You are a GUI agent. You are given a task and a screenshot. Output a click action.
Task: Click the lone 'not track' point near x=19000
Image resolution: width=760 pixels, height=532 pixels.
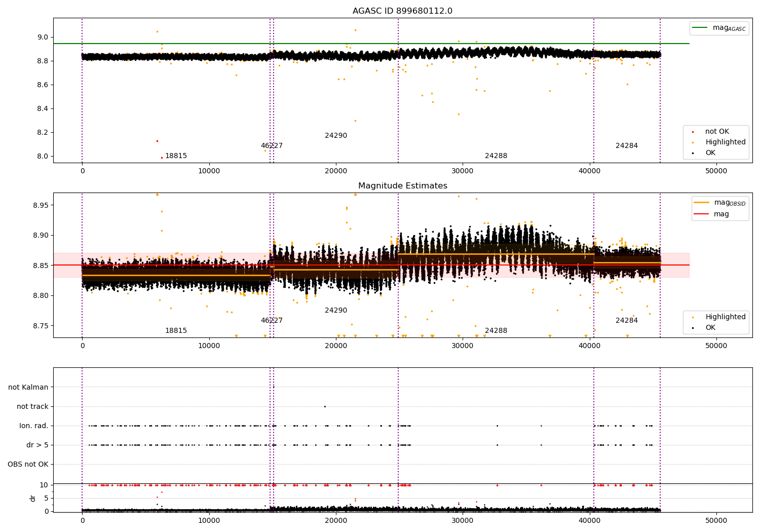pos(325,406)
